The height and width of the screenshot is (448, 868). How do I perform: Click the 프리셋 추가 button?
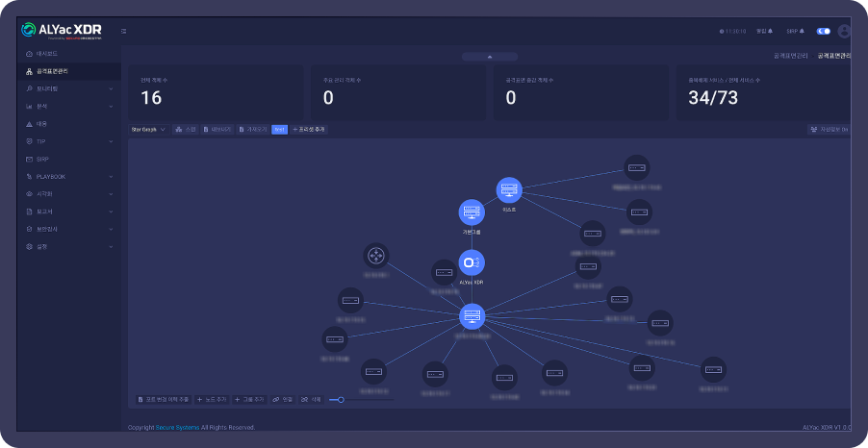point(310,129)
